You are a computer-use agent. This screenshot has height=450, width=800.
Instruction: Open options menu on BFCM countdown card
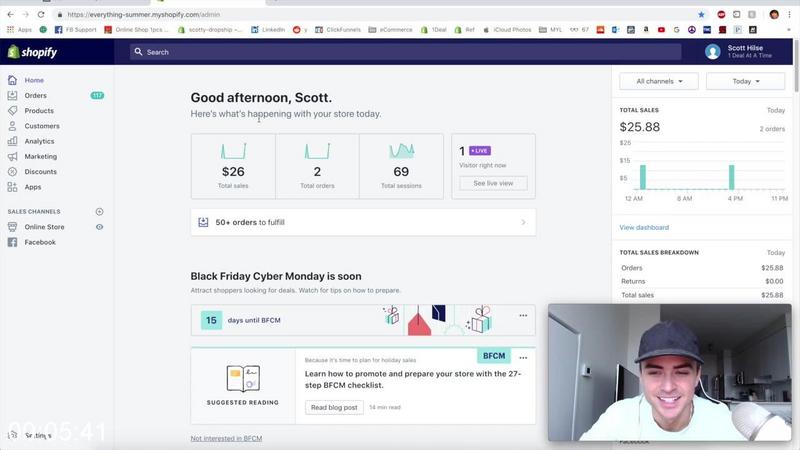coord(523,315)
